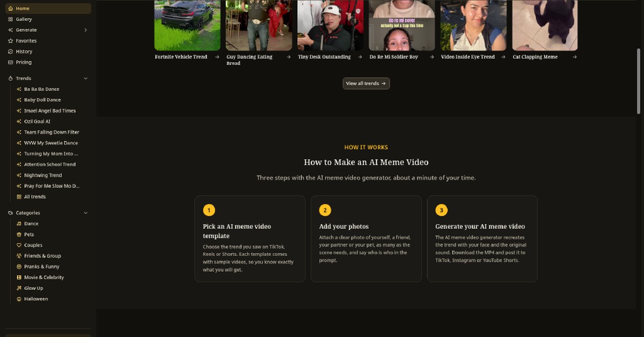
Task: Select the Home menu item
Action: click(48, 9)
